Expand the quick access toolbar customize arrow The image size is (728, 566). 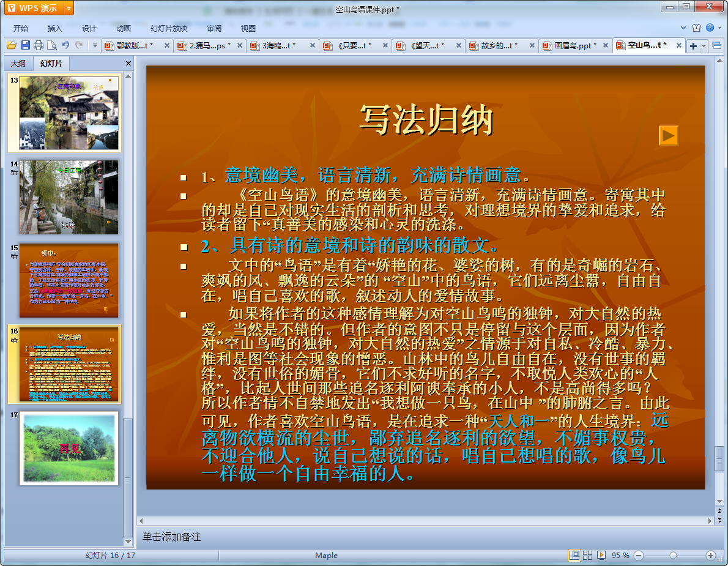(x=95, y=45)
